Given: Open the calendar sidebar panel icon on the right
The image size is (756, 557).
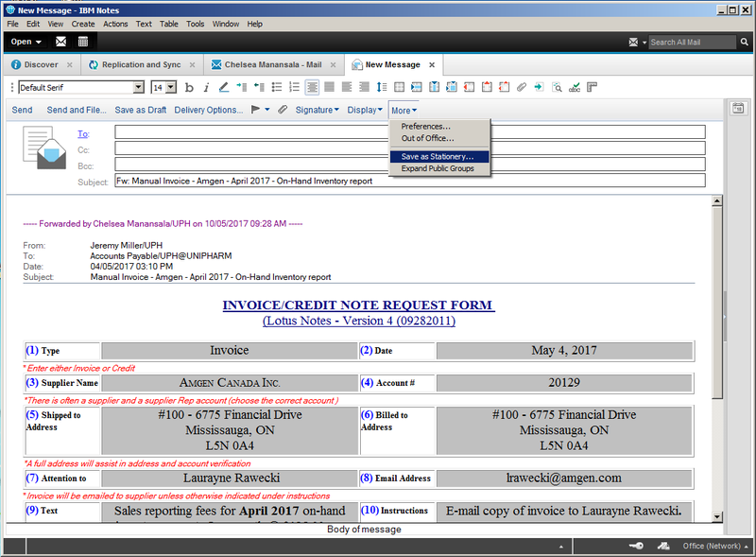Looking at the screenshot, I should coord(738,108).
